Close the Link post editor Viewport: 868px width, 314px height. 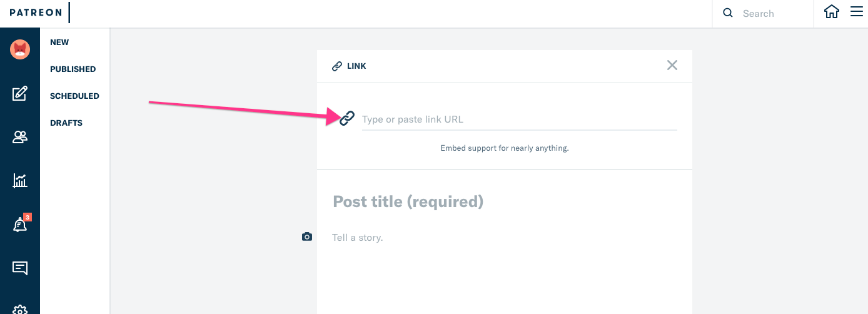coord(672,65)
